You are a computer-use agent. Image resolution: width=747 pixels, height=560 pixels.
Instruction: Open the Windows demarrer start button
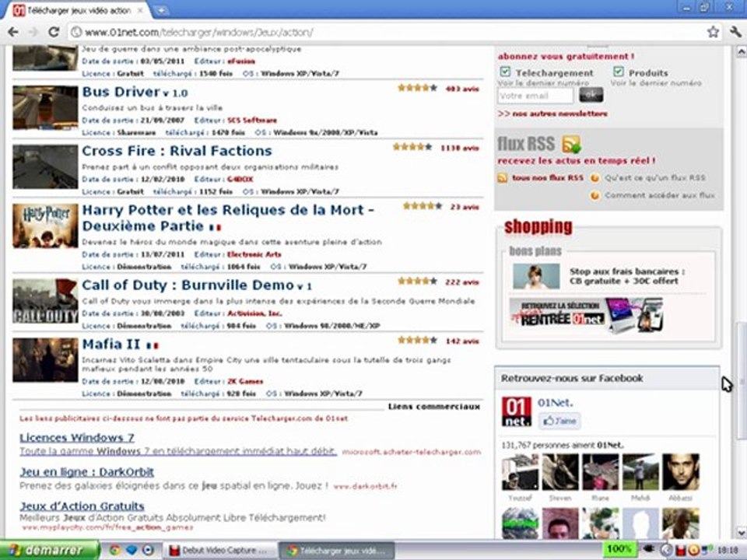coord(50,550)
